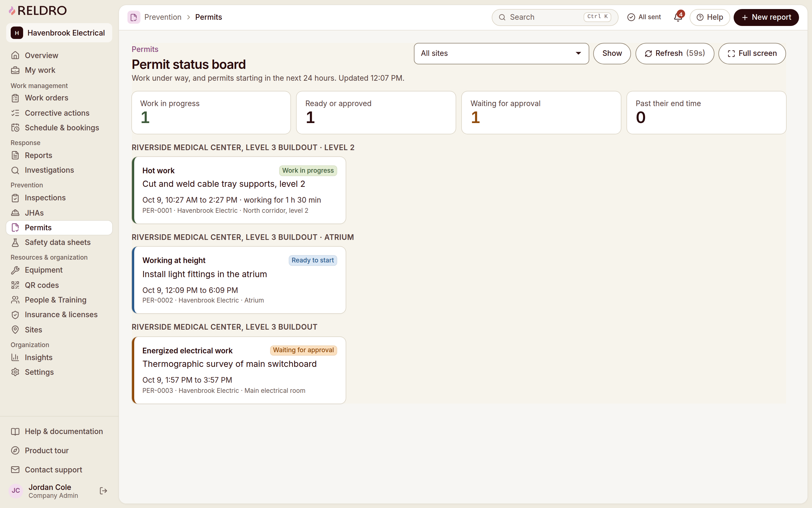Open Work orders page
This screenshot has height=508, width=812.
click(x=59, y=98)
